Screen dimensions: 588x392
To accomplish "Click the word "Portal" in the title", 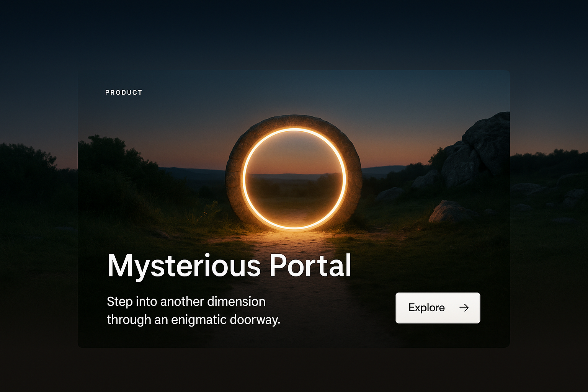I will pos(310,266).
